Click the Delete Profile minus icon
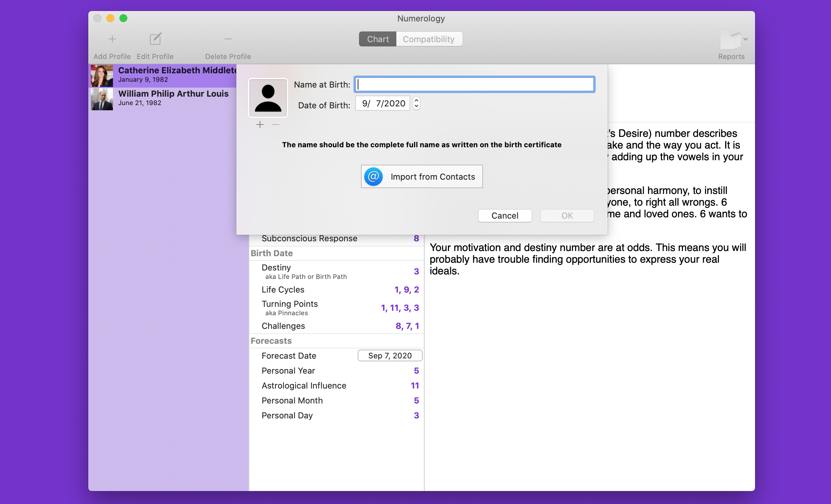Screen dimensions: 831x504 [228, 39]
